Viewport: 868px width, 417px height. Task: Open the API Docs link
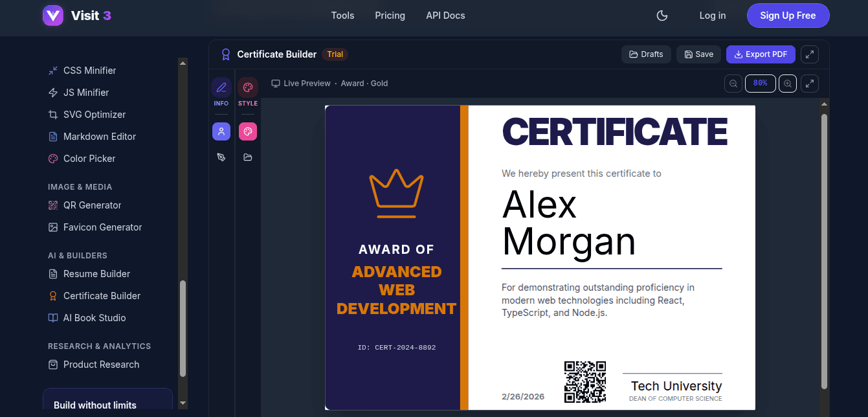(x=445, y=16)
